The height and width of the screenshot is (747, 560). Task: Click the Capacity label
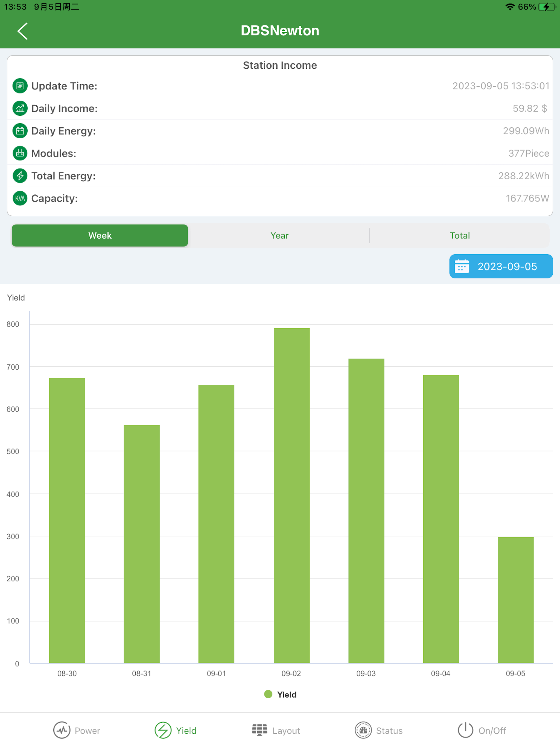tap(54, 198)
